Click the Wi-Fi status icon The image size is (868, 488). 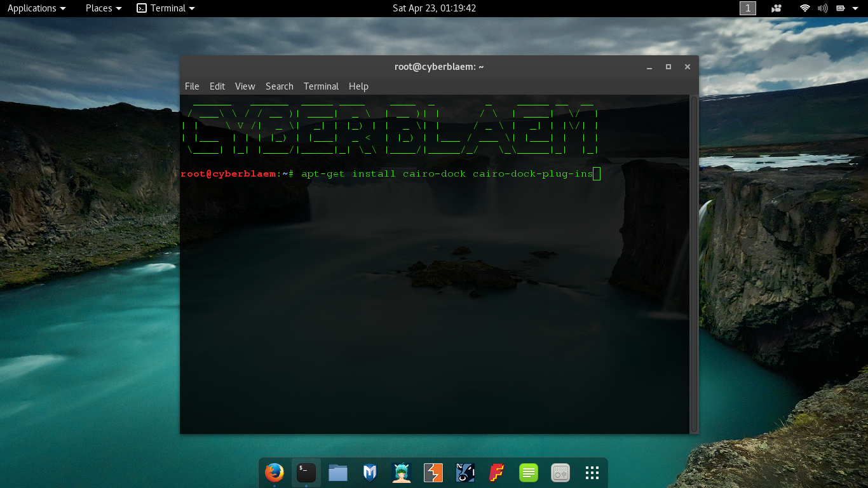[x=804, y=8]
